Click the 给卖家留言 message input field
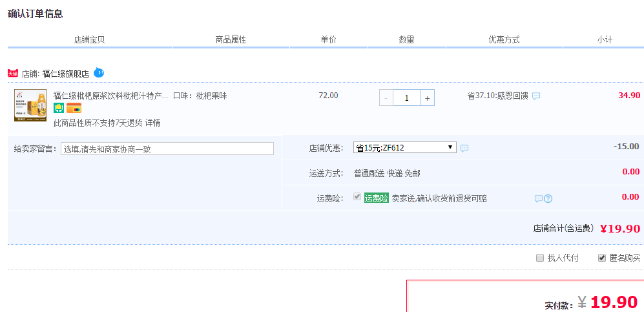 click(167, 149)
